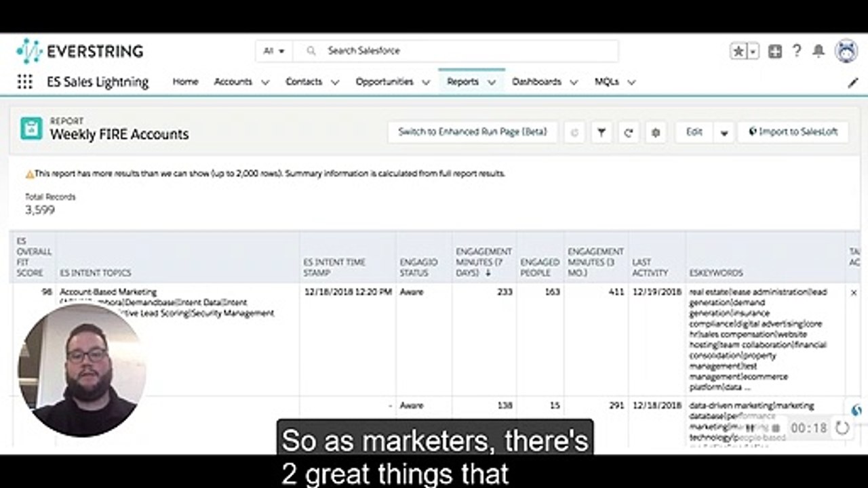Screen dimensions: 868x488
Task: Click the 233 engagement minutes cell
Action: click(505, 292)
